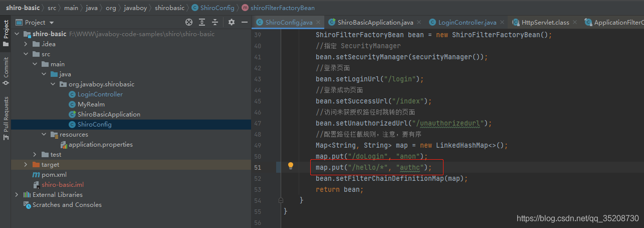Switch to ShiroBasicApplication.java tab
This screenshot has height=228, width=644.
[x=375, y=22]
